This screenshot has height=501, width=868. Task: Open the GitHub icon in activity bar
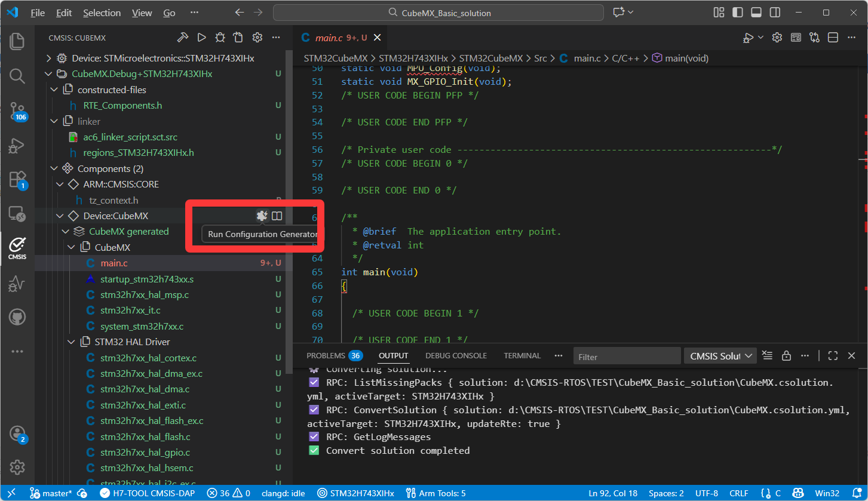[17, 316]
